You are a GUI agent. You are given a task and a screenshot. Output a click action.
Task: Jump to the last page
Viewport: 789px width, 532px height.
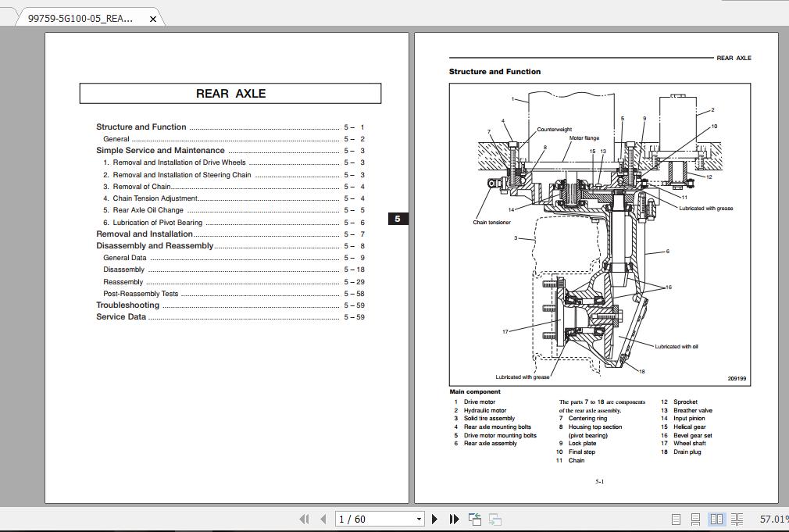(453, 519)
